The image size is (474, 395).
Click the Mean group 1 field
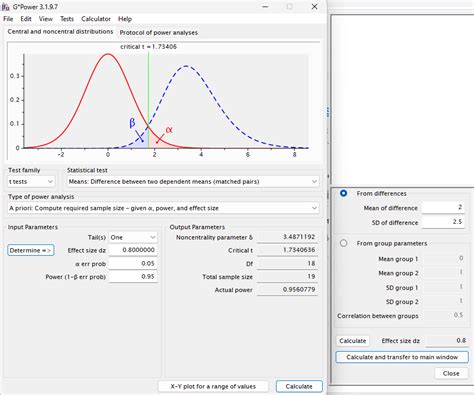(x=444, y=258)
